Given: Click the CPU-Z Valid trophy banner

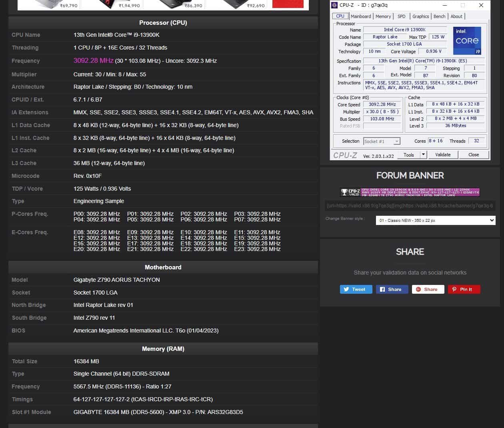Looking at the screenshot, I should 410,192.
